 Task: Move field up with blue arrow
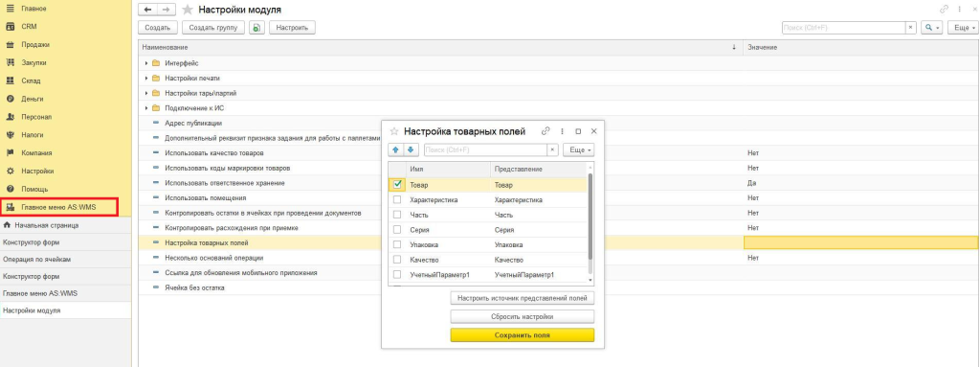pos(395,150)
